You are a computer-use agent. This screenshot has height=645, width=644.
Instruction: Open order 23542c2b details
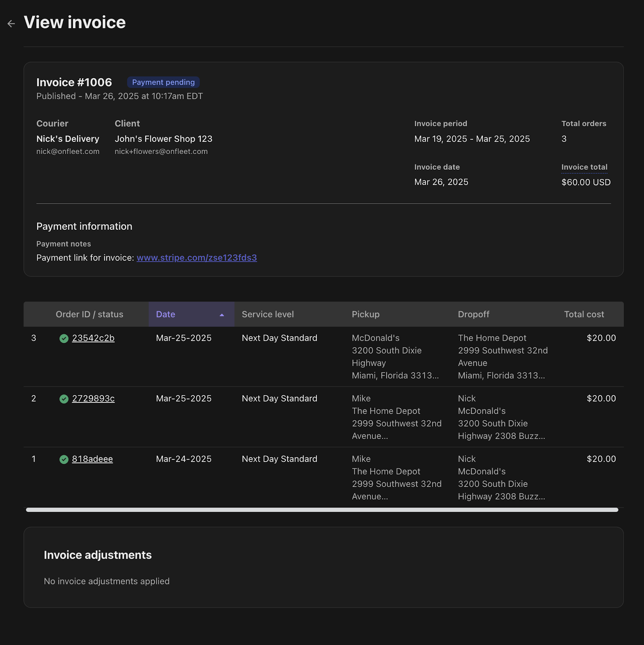point(93,338)
